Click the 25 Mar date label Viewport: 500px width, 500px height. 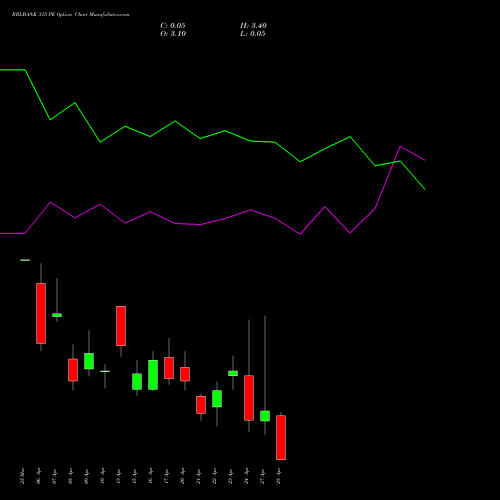[22, 476]
